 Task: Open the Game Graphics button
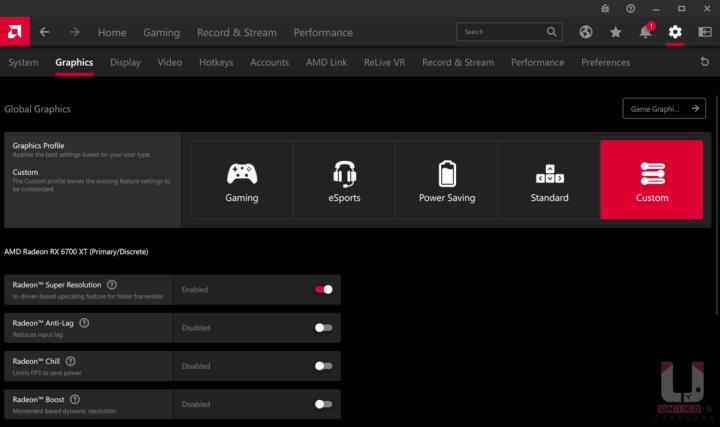pos(664,108)
